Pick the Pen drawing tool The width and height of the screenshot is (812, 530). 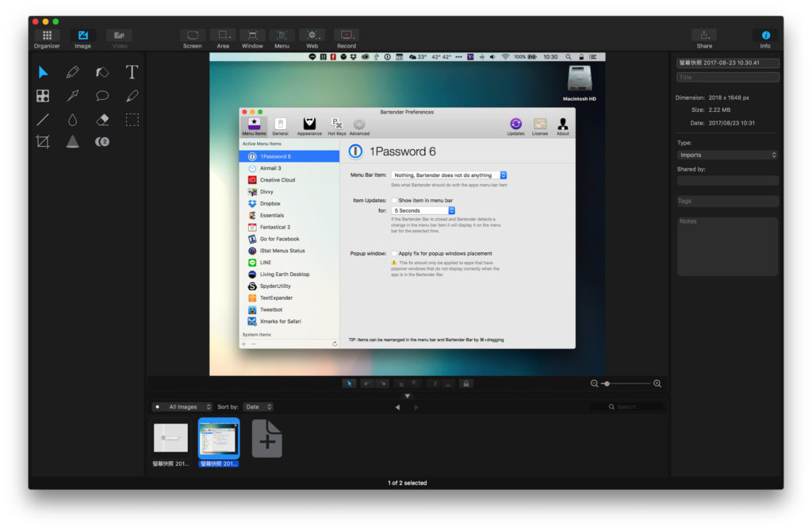tap(72, 72)
